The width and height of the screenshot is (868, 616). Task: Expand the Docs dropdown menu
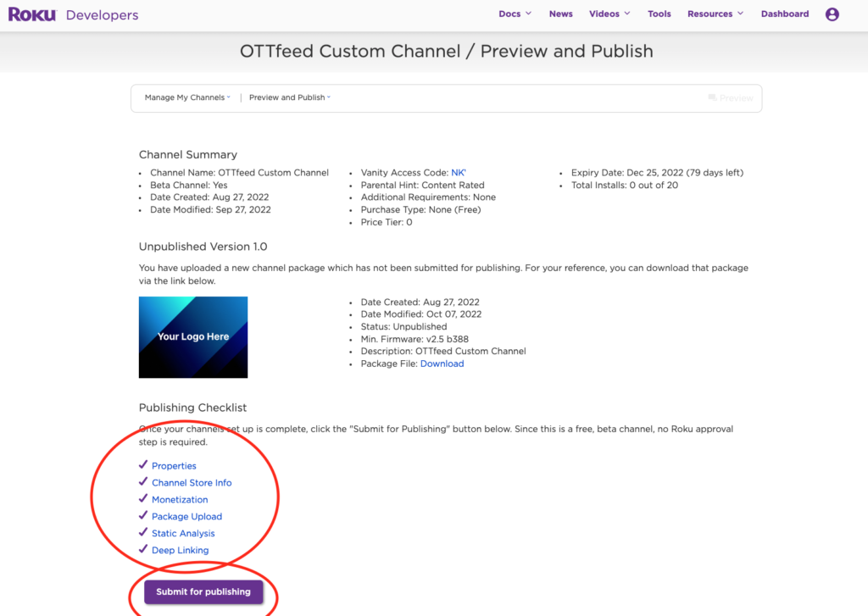515,14
